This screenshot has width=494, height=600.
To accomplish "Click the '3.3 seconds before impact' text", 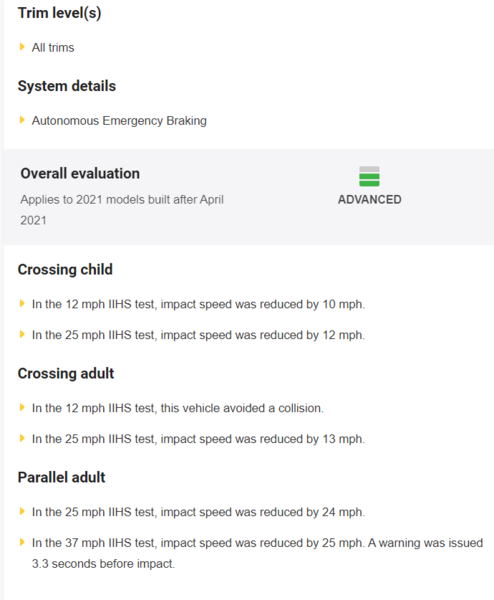I will tap(103, 564).
